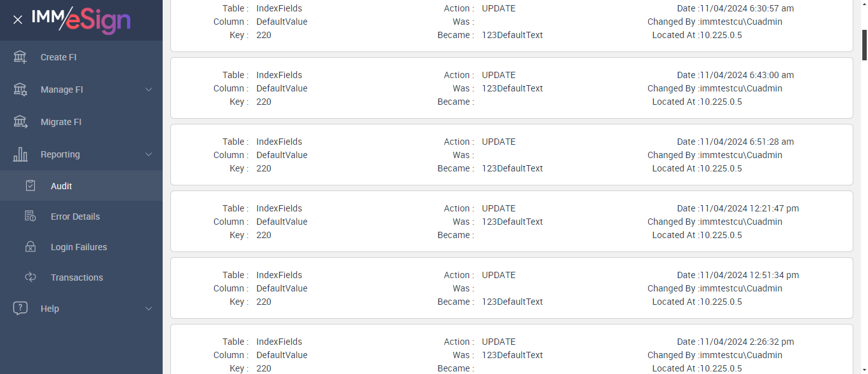Select the Create FI menu label
868x374 pixels.
point(58,57)
